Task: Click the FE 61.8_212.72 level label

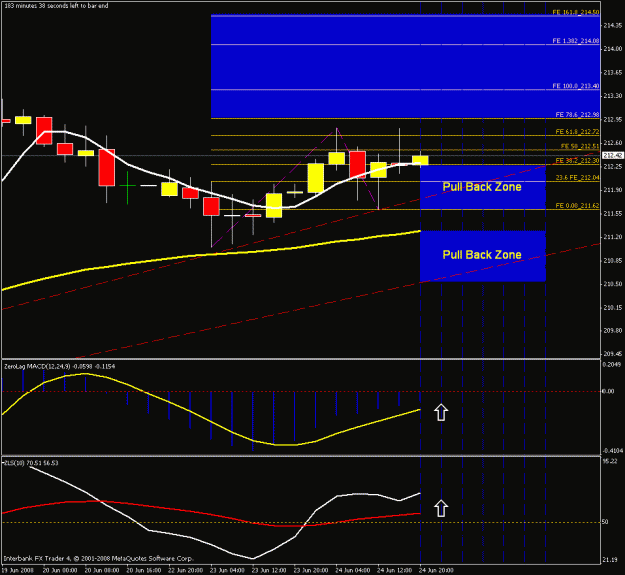Action: [577, 132]
